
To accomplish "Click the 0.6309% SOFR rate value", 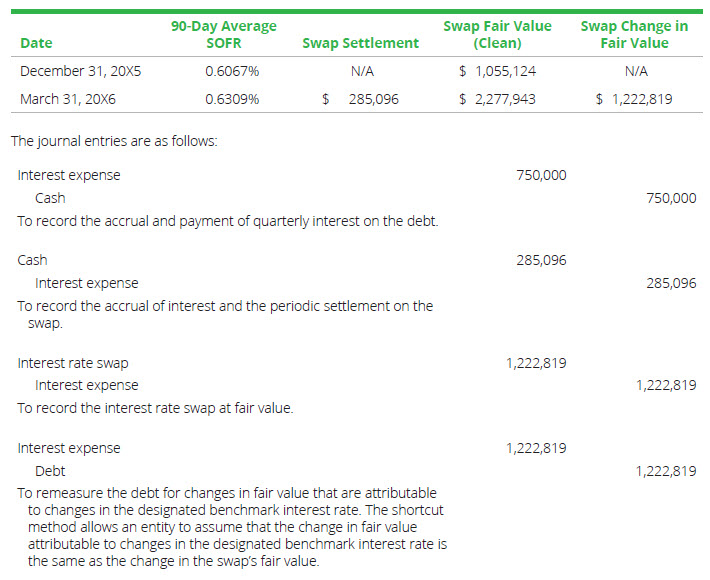I will coord(232,99).
